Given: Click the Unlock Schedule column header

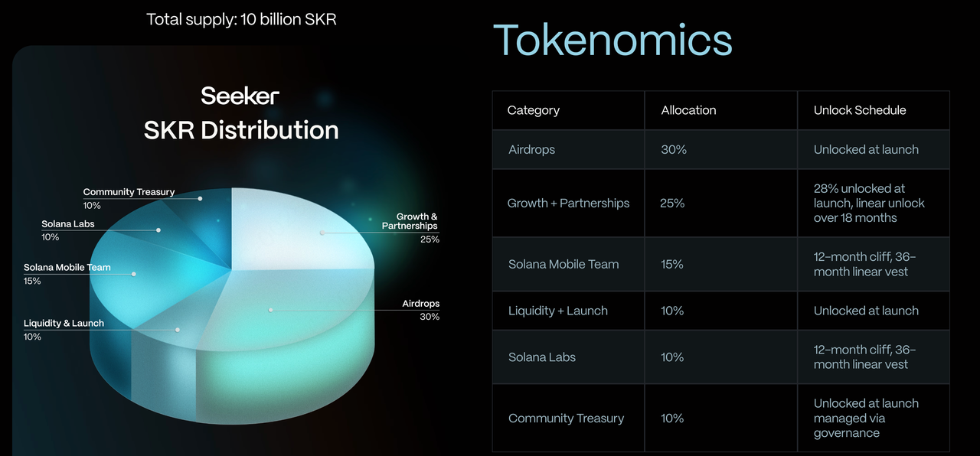Looking at the screenshot, I should pyautogui.click(x=860, y=110).
